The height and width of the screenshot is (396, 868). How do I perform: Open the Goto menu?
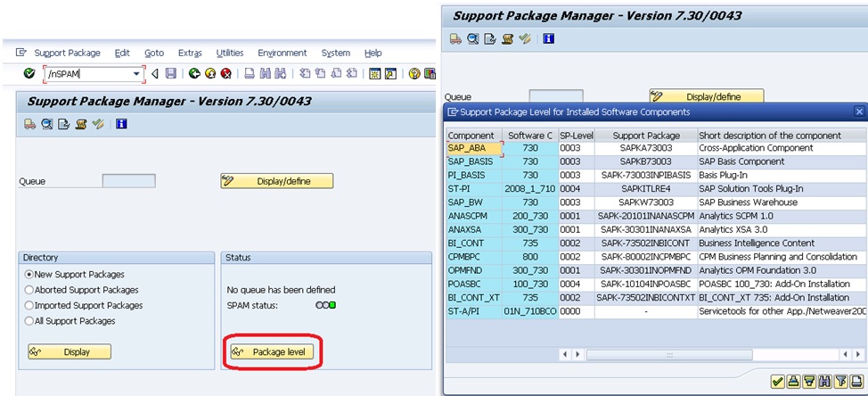point(154,54)
